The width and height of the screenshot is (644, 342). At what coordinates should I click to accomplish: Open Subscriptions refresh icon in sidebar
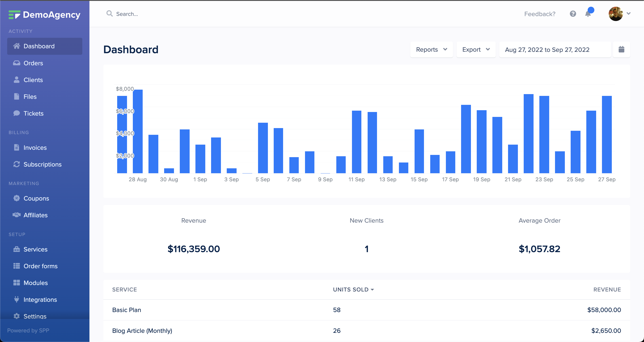17,164
